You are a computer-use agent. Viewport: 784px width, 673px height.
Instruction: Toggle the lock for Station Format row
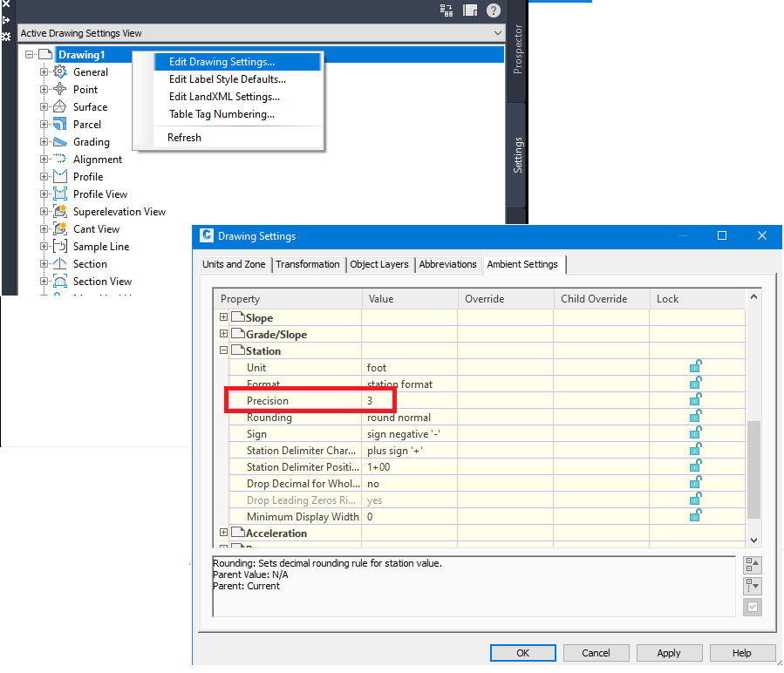point(696,383)
